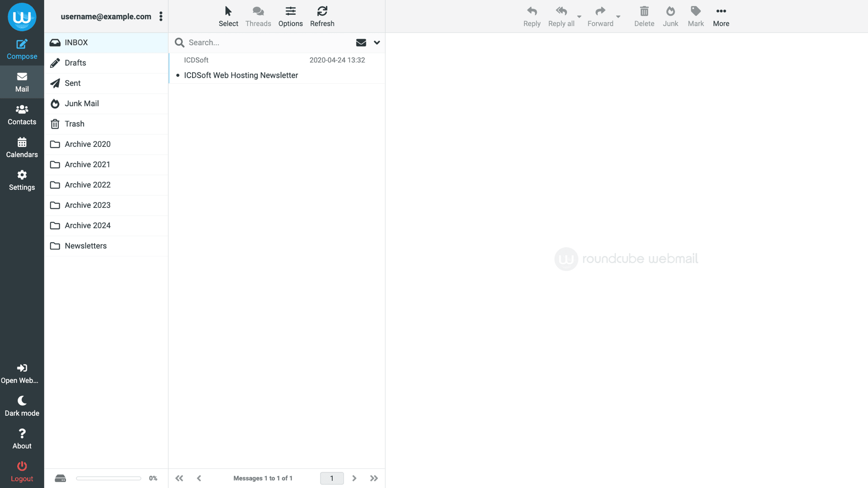Open the About help icon

click(x=22, y=439)
